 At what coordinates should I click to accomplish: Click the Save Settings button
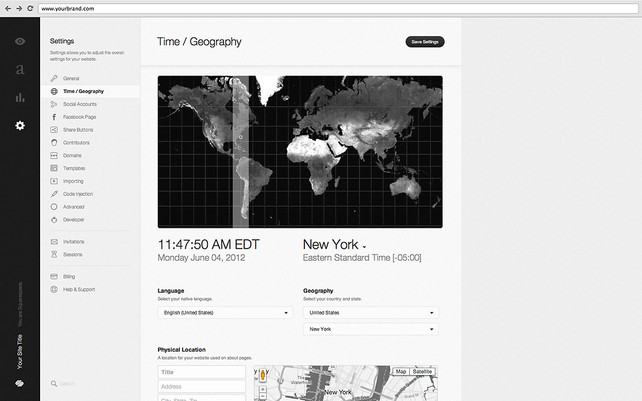(425, 42)
